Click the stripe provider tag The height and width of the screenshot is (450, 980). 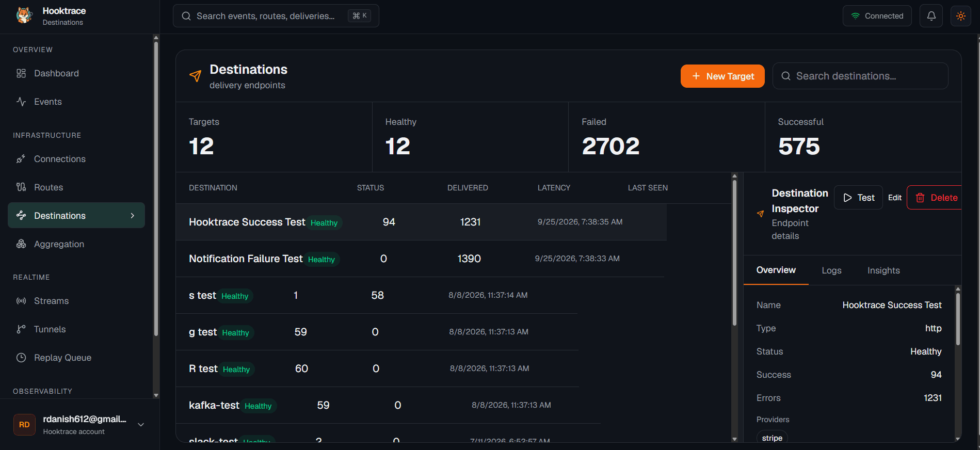pos(772,438)
